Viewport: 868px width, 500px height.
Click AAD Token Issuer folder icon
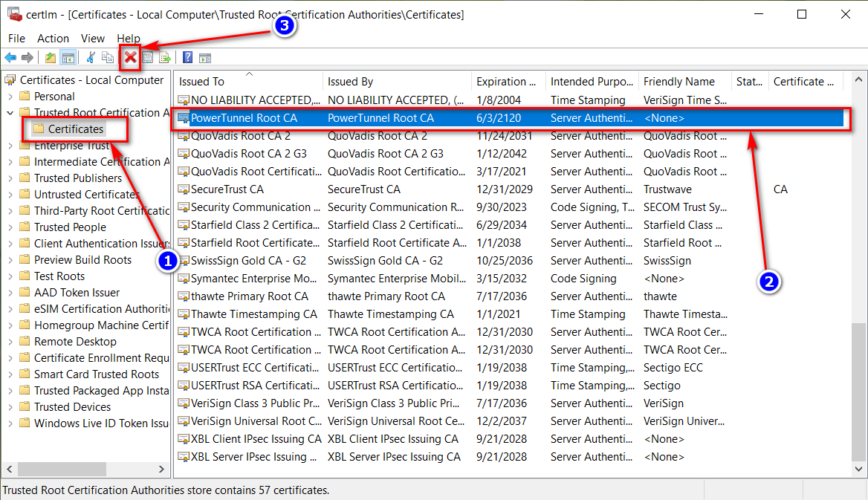[25, 293]
